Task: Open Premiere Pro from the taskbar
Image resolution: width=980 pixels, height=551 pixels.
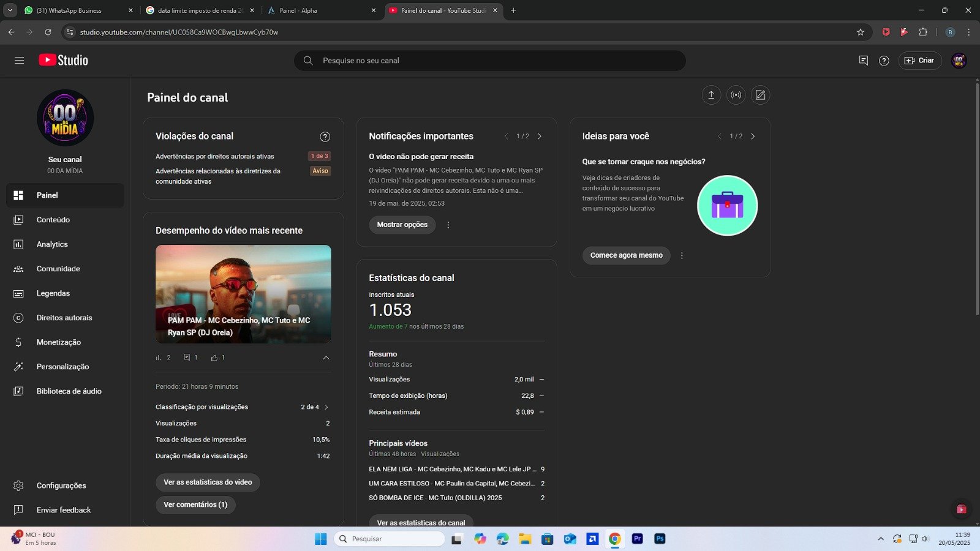Action: click(638, 539)
